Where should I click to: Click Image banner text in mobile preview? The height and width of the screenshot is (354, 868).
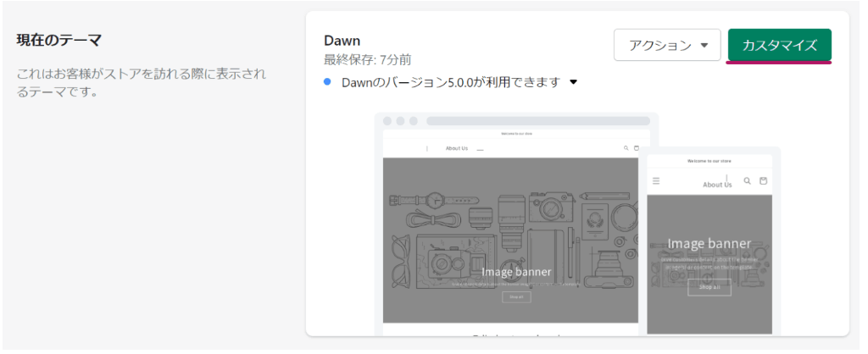tap(709, 243)
